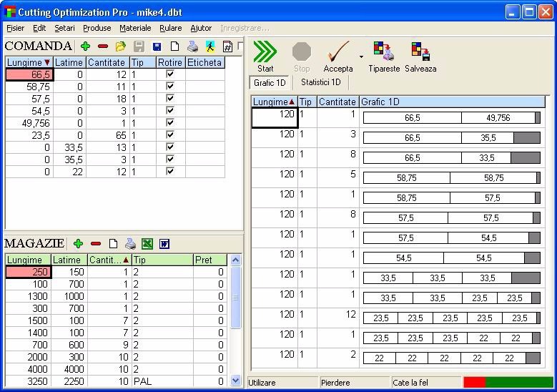Accept the result with Accepta checkmark
This screenshot has width=557, height=392.
pos(337,56)
